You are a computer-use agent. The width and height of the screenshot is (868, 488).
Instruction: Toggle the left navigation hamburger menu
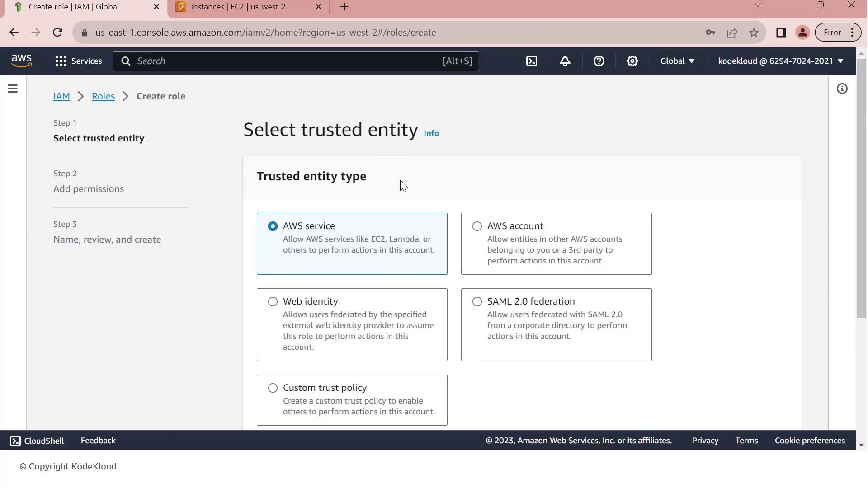[x=13, y=89]
